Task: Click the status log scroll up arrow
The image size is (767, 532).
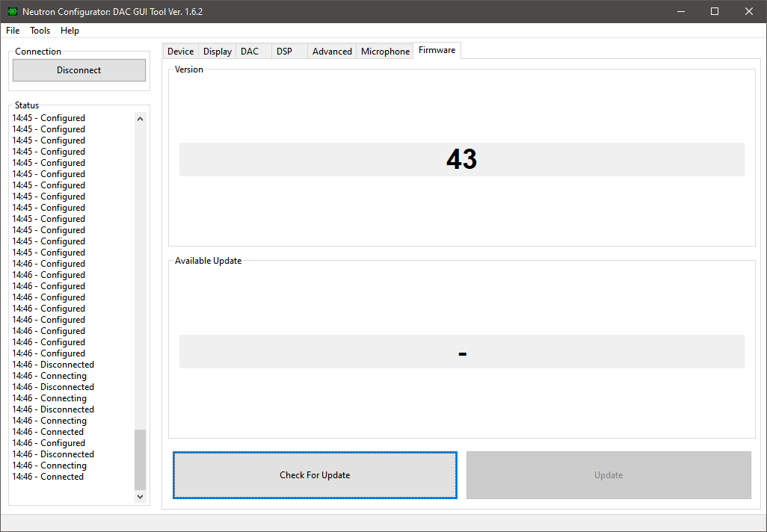Action: coord(140,118)
